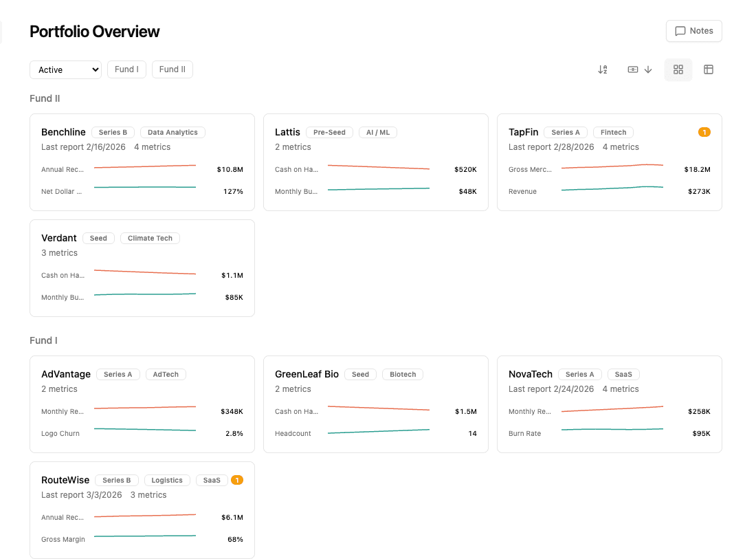Click GreenLeaf Bio's Headcount value 14
The height and width of the screenshot is (559, 756).
tap(473, 434)
